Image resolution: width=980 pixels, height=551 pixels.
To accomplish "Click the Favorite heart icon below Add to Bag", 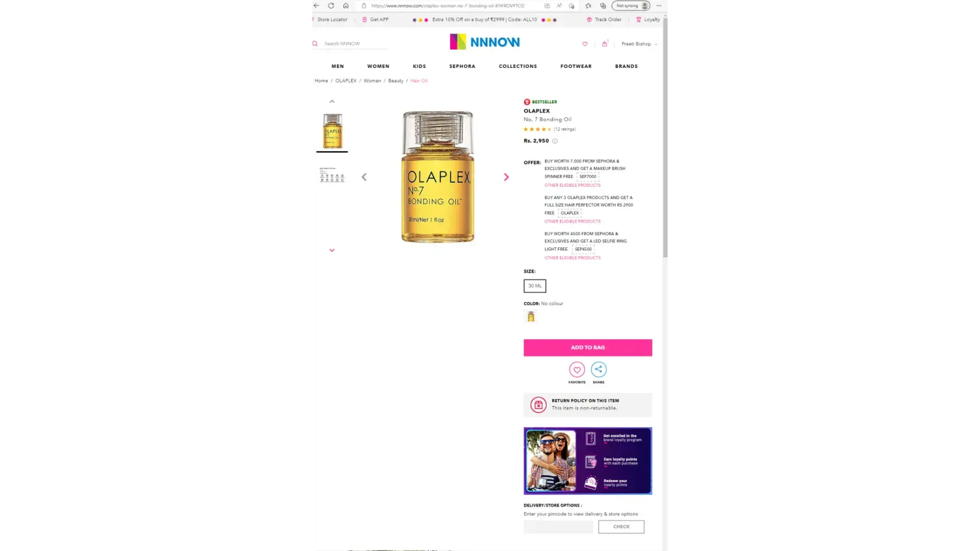I will [577, 370].
